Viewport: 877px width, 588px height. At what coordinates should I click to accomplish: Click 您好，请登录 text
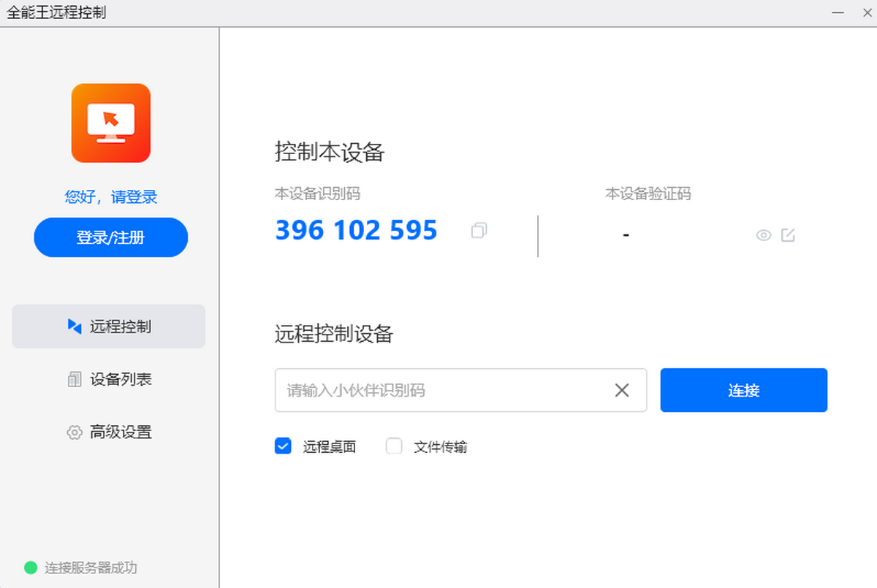pyautogui.click(x=110, y=196)
